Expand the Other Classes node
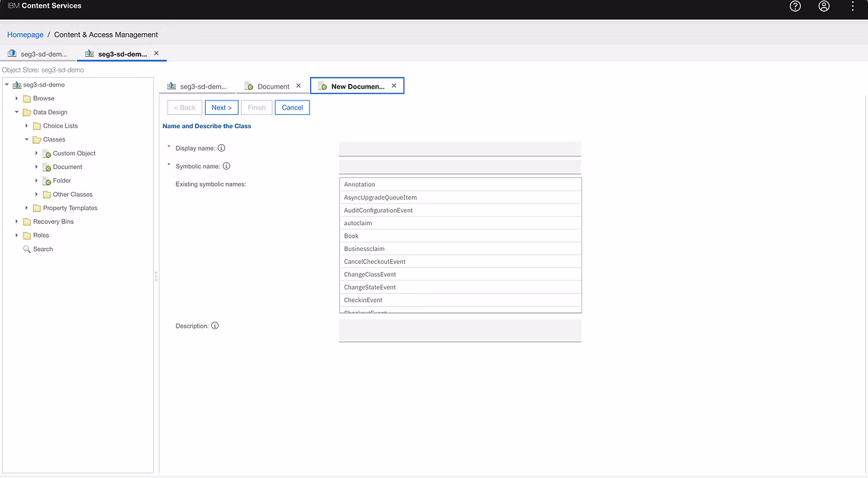Screen dimensions: 868x478 click(x=37, y=195)
